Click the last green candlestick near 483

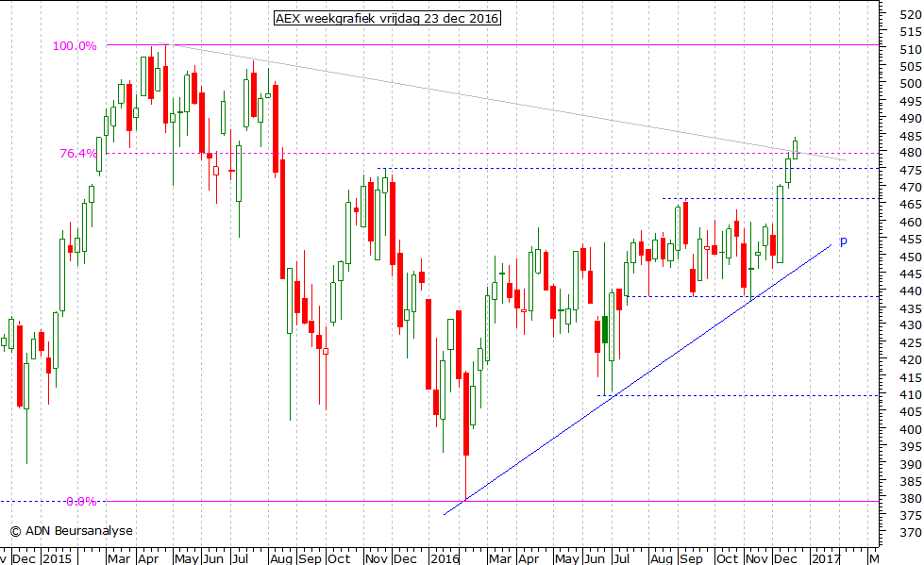(x=795, y=149)
